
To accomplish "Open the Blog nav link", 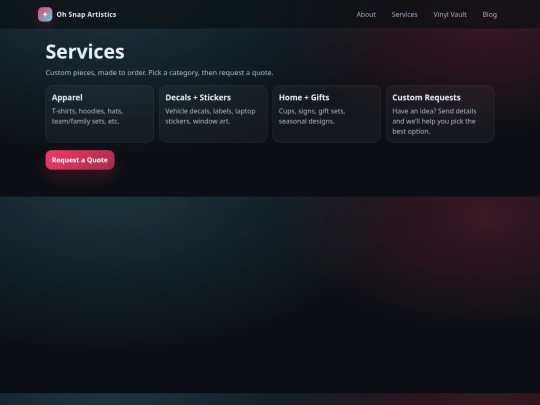I will (490, 14).
